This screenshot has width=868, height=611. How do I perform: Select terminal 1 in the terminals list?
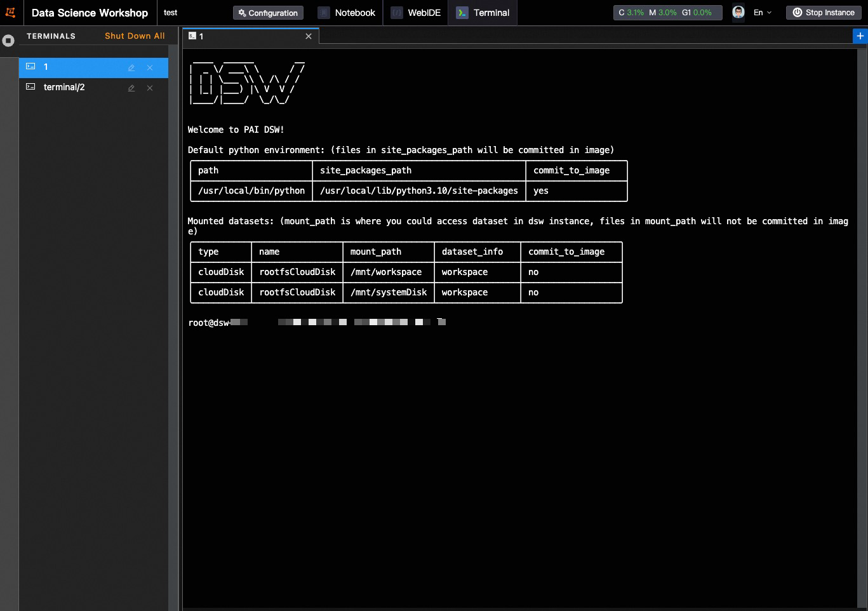click(93, 67)
